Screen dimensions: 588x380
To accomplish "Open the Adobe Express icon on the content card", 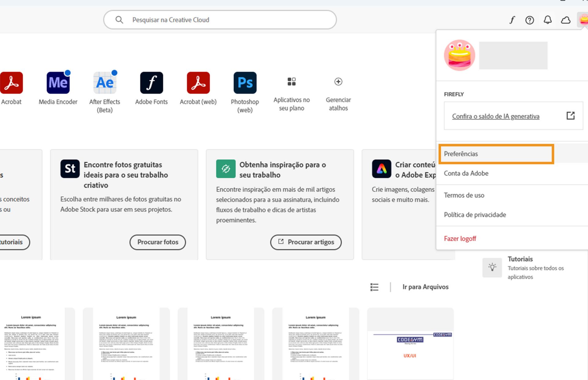I will pos(382,169).
